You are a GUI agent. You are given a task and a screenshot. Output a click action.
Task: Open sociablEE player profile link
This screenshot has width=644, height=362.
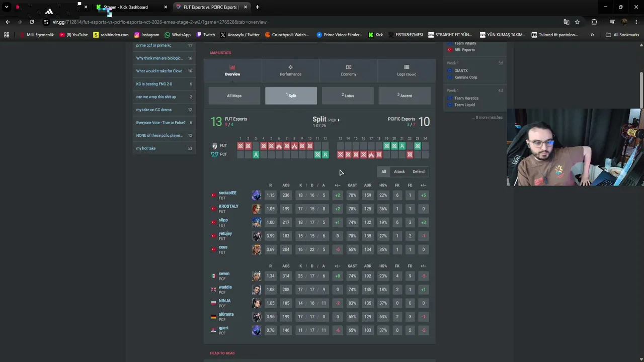(x=227, y=193)
